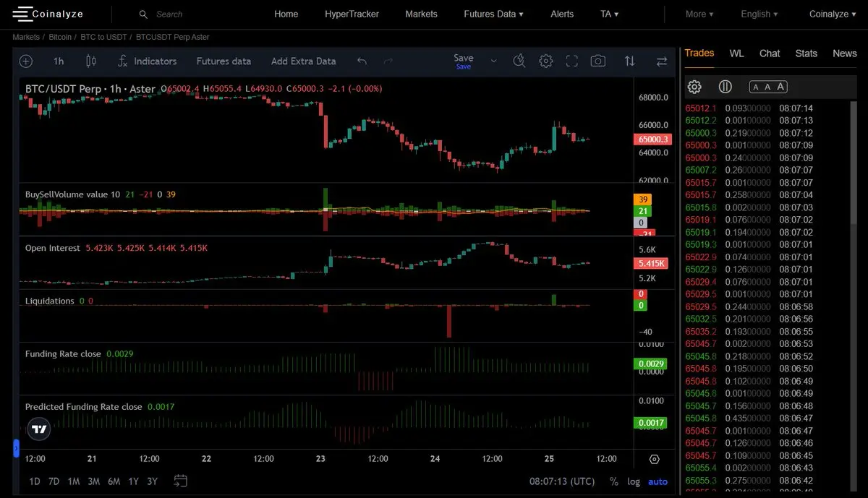Click the horizontal arrows swap icon
The image size is (868, 498).
click(661, 61)
